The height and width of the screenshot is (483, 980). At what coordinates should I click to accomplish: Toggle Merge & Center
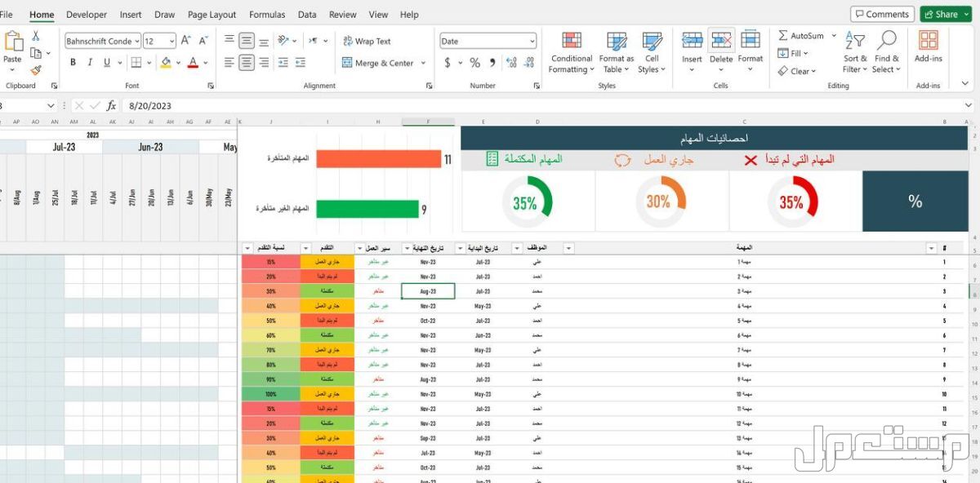tap(377, 63)
